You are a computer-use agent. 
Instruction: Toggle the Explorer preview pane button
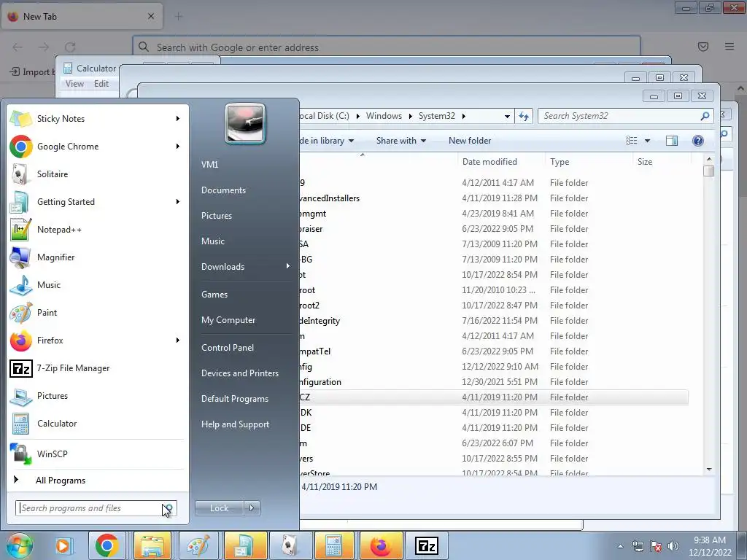(x=672, y=141)
